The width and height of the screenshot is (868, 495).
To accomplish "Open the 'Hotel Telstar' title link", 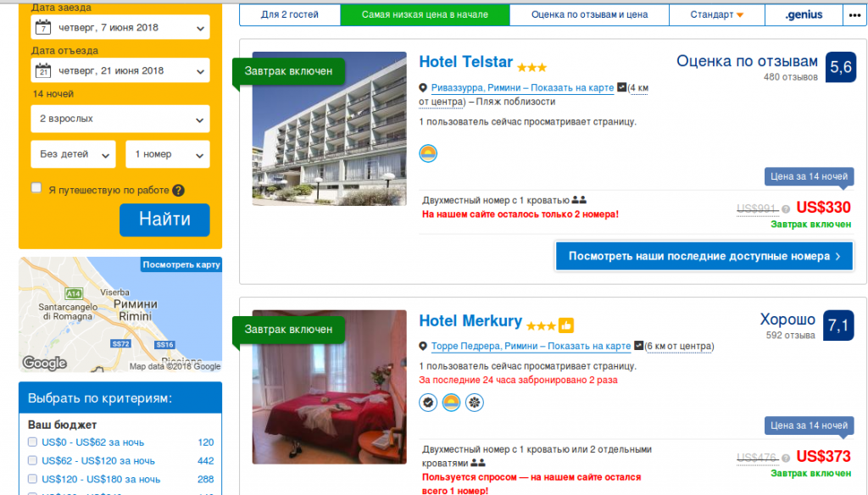I will [465, 62].
